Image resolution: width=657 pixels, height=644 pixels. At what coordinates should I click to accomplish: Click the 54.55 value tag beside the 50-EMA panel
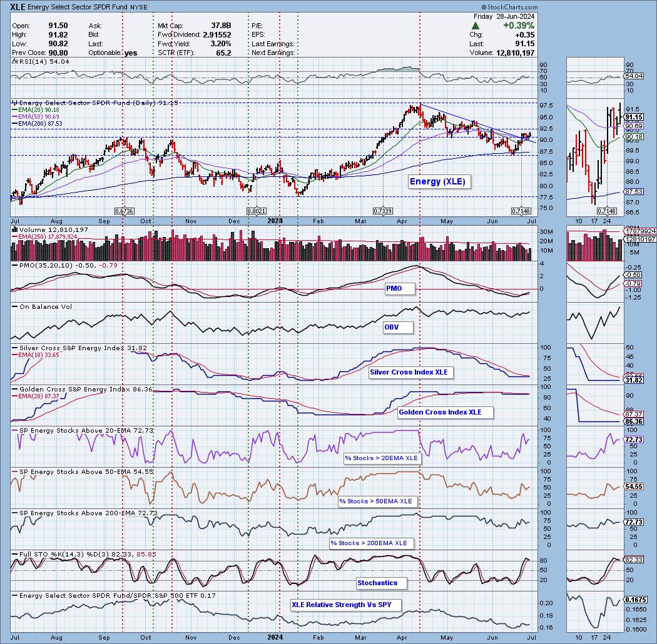[x=634, y=486]
